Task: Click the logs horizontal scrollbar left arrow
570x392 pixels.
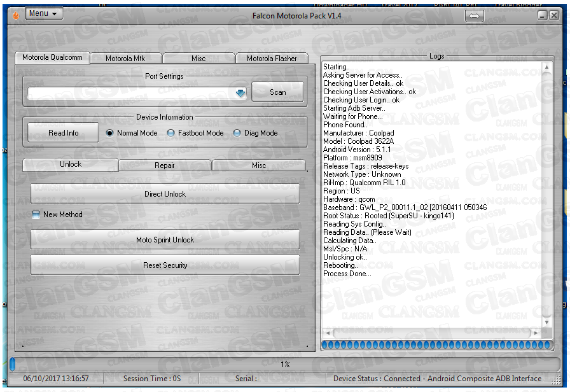Action: 328,332
